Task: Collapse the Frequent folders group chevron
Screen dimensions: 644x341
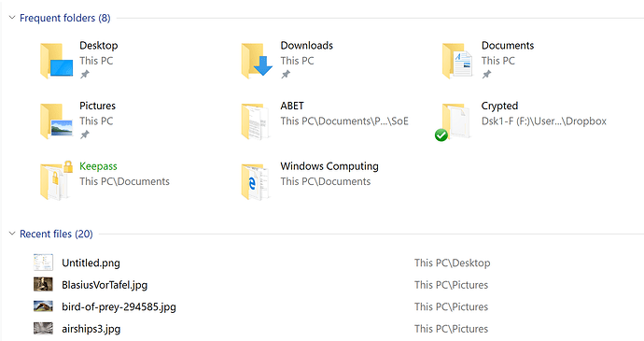Action: pos(12,18)
